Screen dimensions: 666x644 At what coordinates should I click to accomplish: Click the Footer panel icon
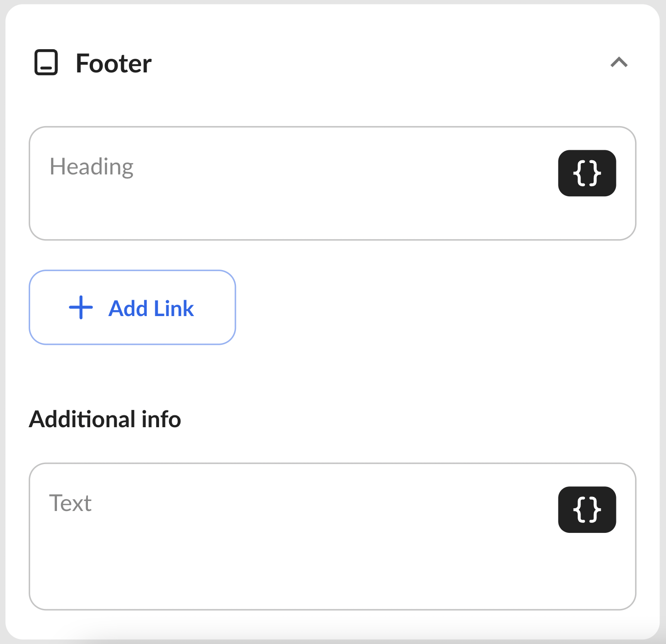coord(46,62)
